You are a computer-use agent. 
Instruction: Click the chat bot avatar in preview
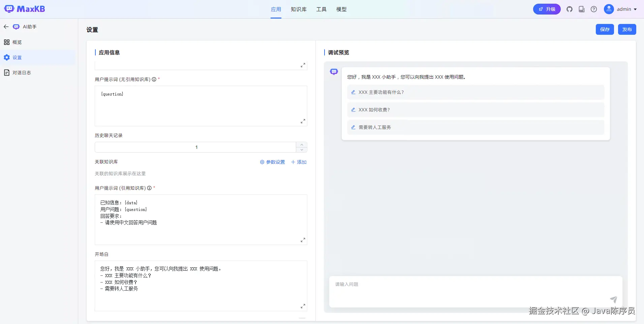click(334, 72)
